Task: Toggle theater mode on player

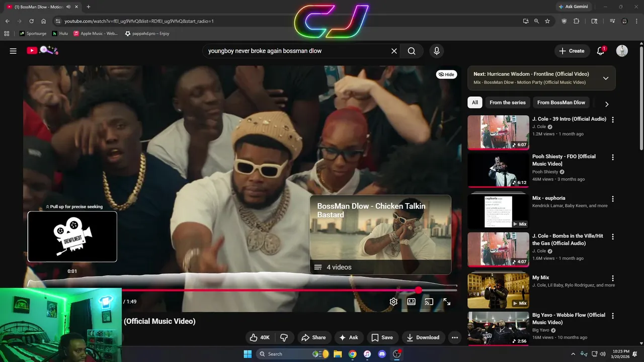Action: pos(412,302)
